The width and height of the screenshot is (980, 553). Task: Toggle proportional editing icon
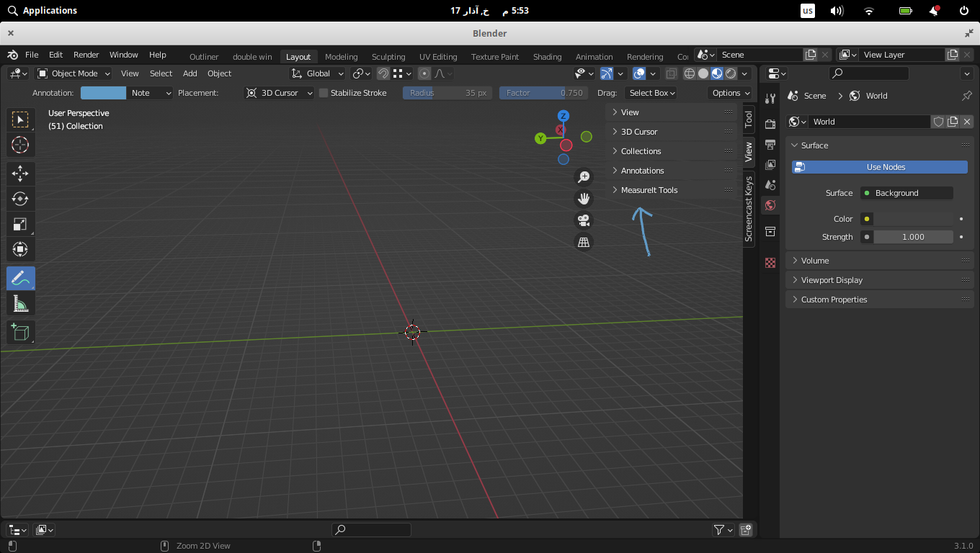pos(424,73)
